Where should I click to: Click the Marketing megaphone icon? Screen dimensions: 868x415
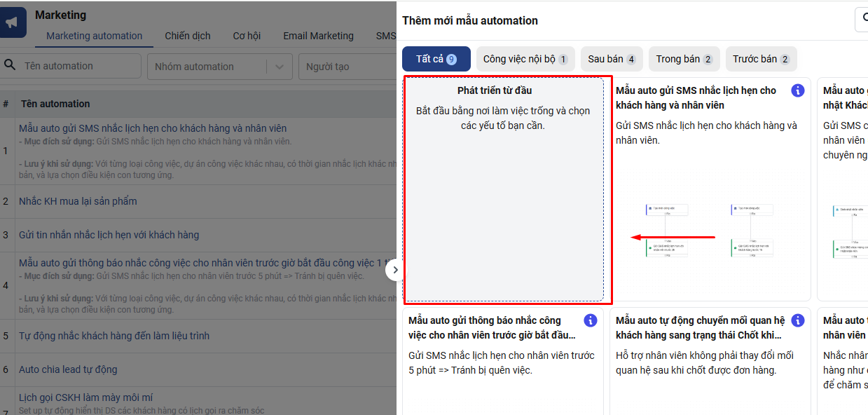[x=12, y=23]
